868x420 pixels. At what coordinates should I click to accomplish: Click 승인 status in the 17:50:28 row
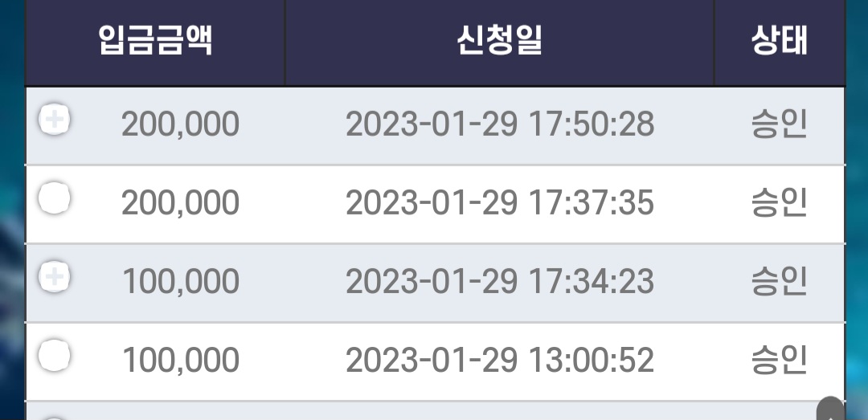point(779,124)
